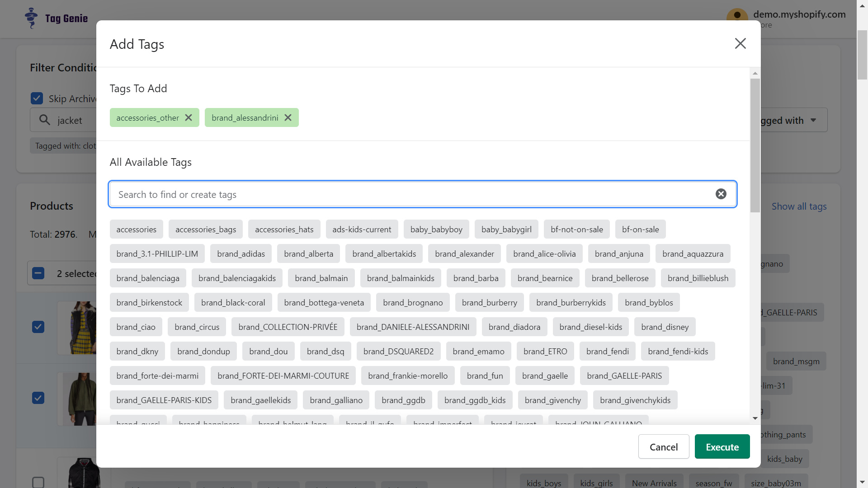Choose the bf-on-sale tag
The image size is (868, 488).
[640, 229]
